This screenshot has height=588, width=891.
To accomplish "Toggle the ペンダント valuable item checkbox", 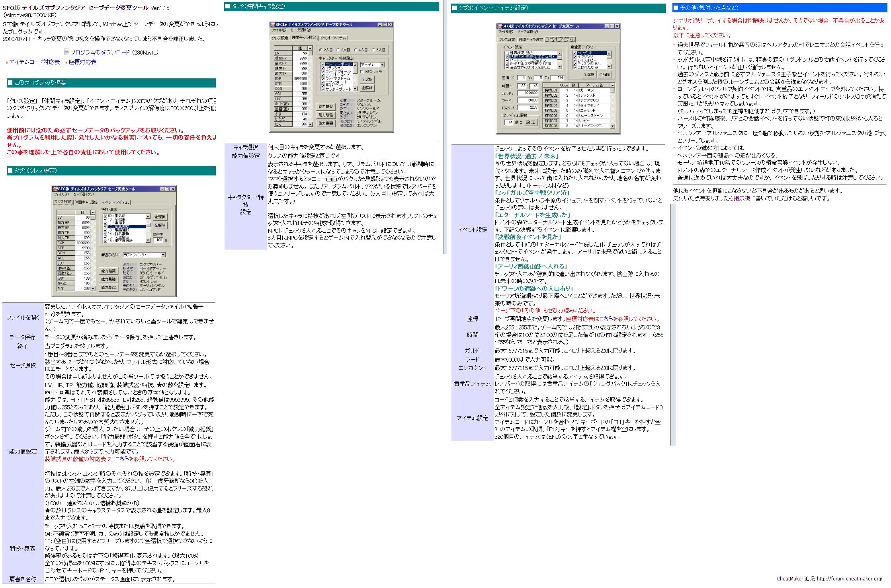I will pyautogui.click(x=574, y=53).
